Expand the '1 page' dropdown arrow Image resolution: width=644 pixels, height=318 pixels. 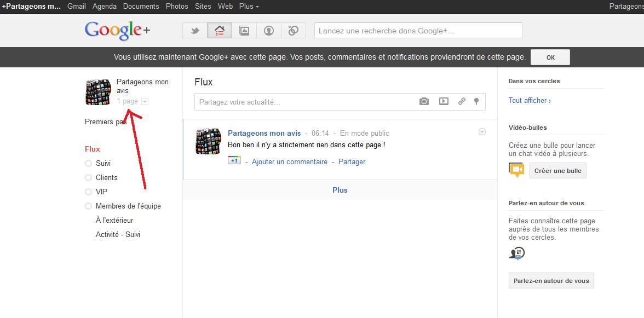pyautogui.click(x=145, y=102)
